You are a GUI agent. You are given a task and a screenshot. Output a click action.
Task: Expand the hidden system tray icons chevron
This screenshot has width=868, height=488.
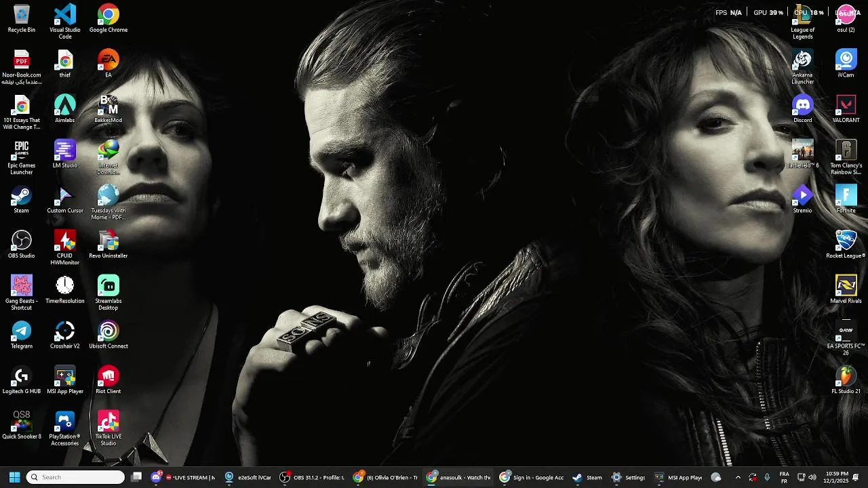point(738,477)
